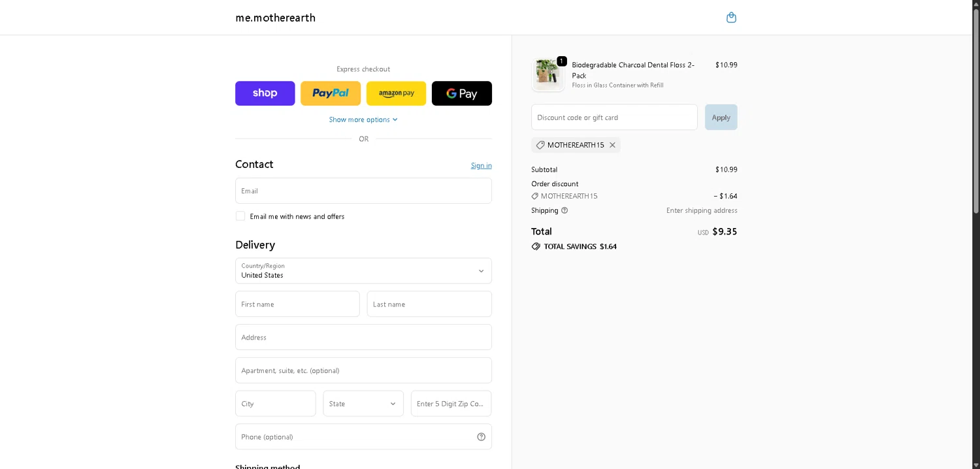The image size is (980, 469).
Task: Click the Discount code or gift card field
Action: 614,118
